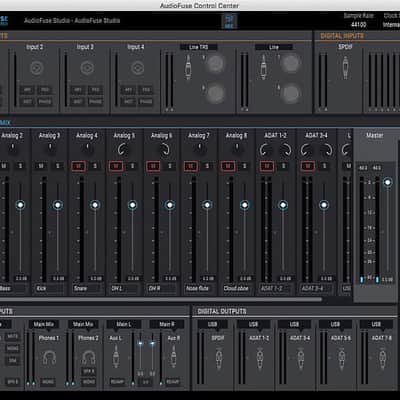
Task: Solo the Analog 8 channel
Action: coord(244,166)
